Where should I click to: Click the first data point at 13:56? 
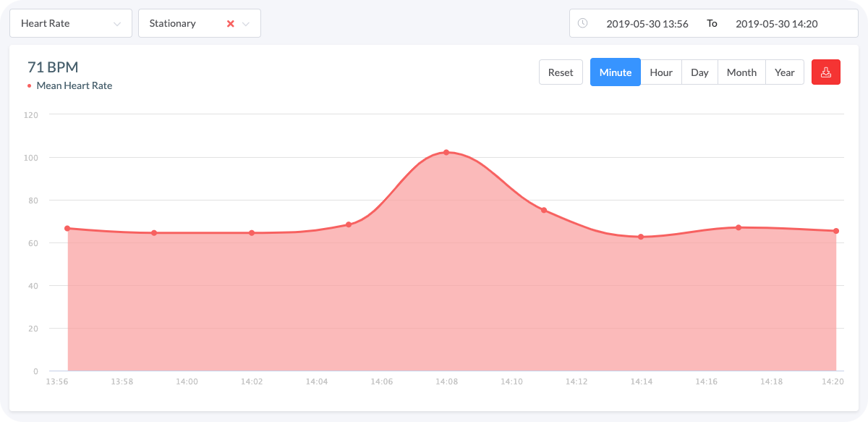[x=67, y=227]
